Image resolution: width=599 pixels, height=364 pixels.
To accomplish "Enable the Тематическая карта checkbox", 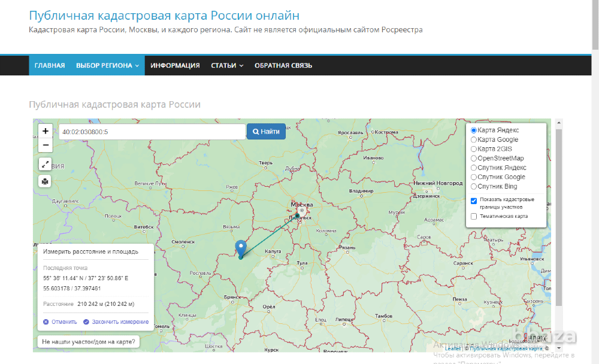I will 473,216.
